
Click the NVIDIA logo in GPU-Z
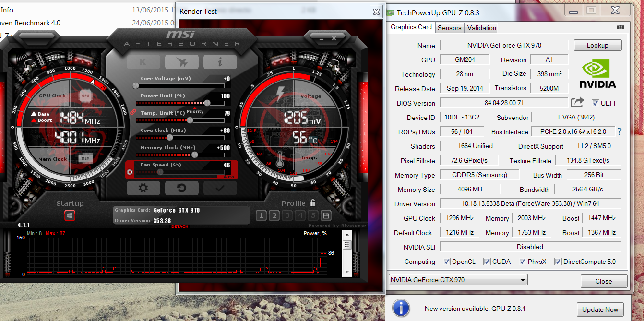coord(597,74)
